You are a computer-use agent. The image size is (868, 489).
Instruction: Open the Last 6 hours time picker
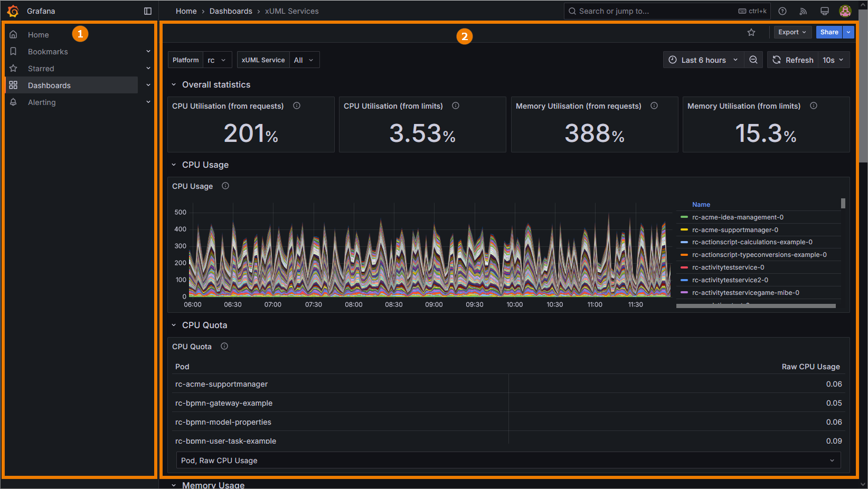click(x=703, y=60)
